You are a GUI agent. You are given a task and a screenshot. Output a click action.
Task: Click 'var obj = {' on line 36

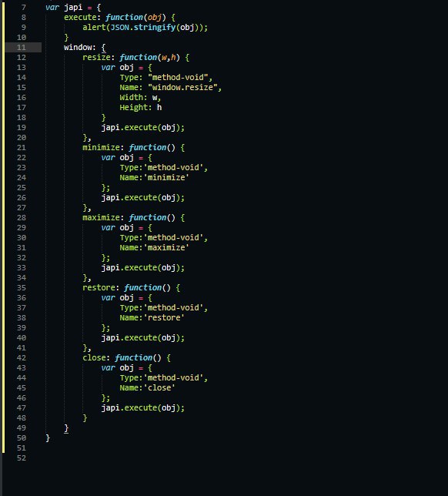pos(127,298)
